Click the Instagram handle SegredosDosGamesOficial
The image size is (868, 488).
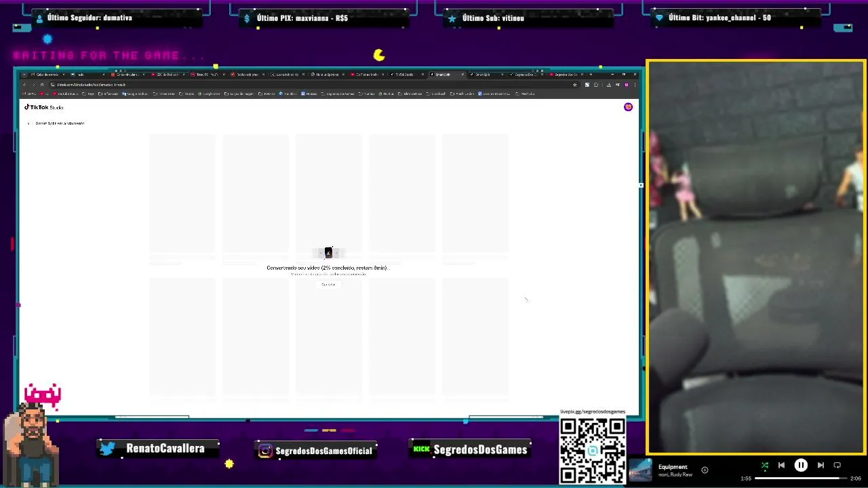(323, 451)
